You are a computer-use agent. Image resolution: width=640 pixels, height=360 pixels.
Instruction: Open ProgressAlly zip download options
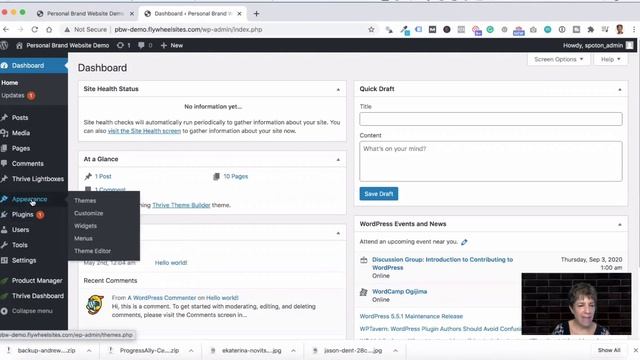[191, 351]
